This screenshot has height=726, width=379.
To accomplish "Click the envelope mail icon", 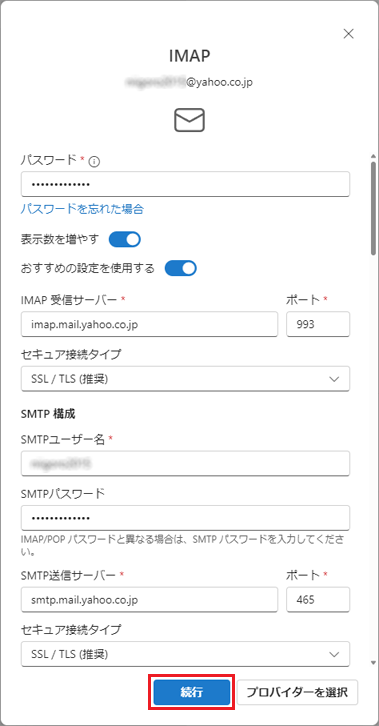I will click(189, 120).
